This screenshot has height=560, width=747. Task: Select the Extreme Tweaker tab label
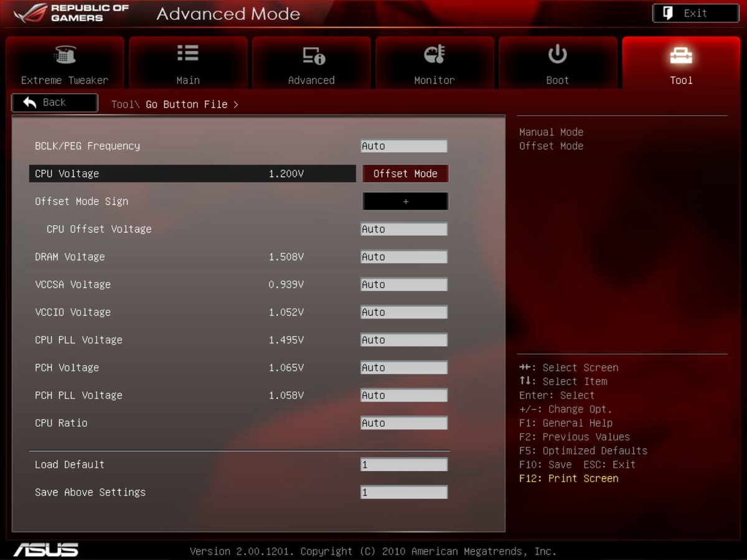pos(65,80)
